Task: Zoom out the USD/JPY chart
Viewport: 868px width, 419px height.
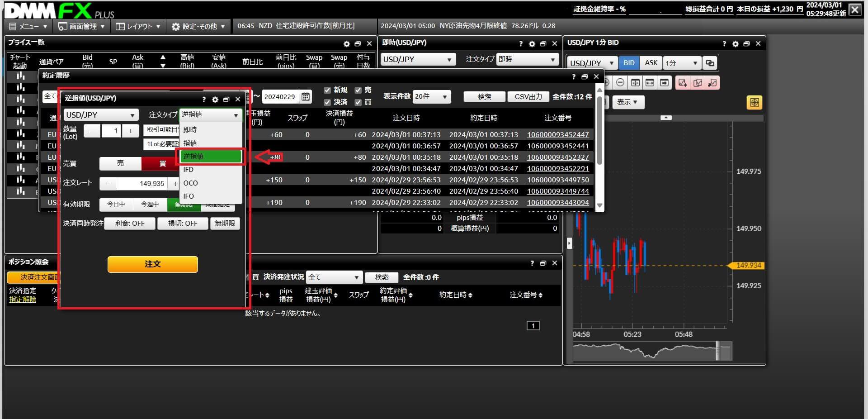Action: [x=620, y=83]
